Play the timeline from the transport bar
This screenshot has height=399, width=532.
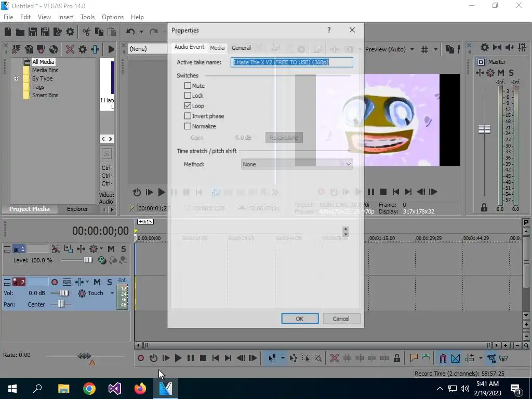point(178,358)
